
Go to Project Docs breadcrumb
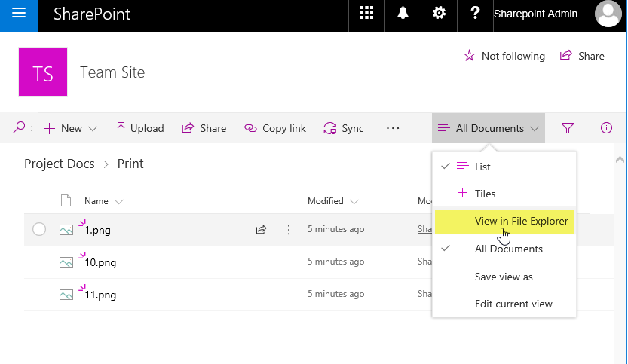pos(60,164)
